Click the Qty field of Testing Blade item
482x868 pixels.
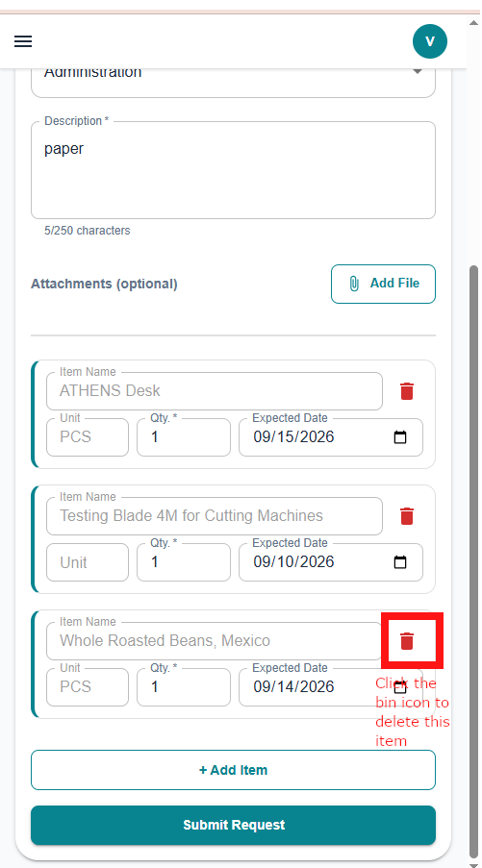184,562
